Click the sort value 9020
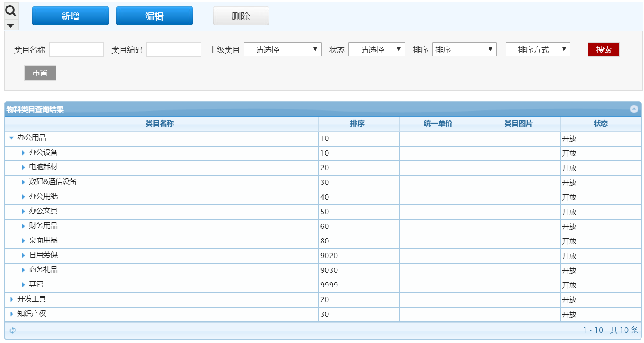Screen dimensions: 644x343 [329, 256]
